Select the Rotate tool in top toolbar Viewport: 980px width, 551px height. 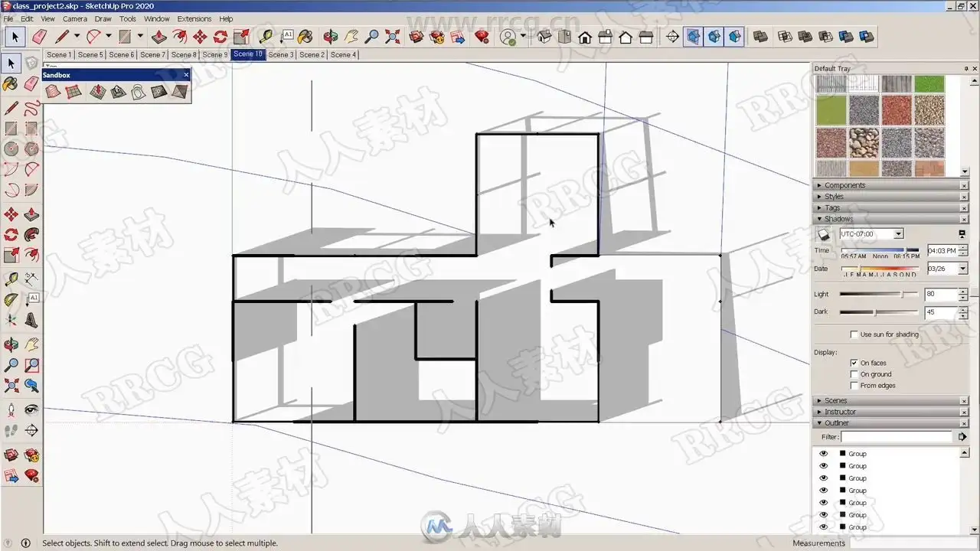coord(220,37)
